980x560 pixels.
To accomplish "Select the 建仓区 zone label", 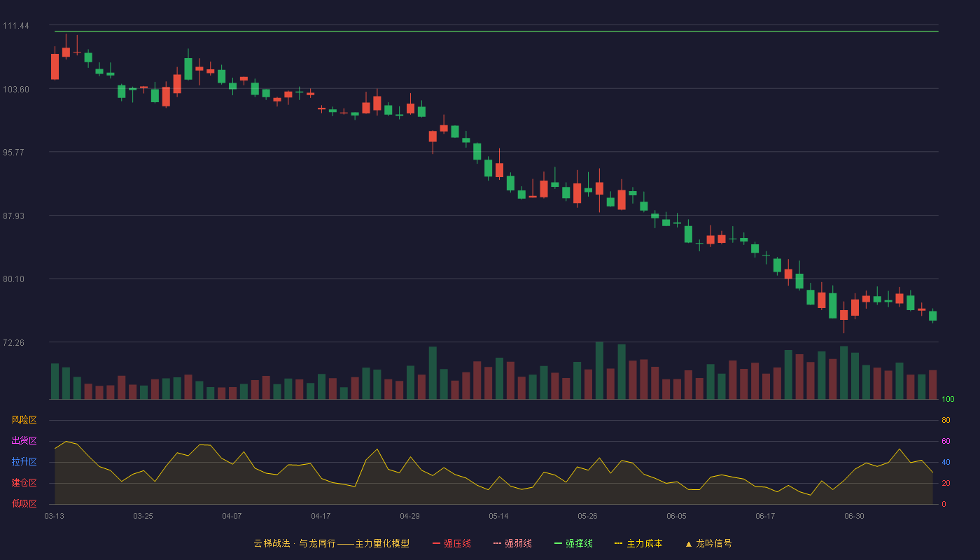I will pyautogui.click(x=24, y=483).
